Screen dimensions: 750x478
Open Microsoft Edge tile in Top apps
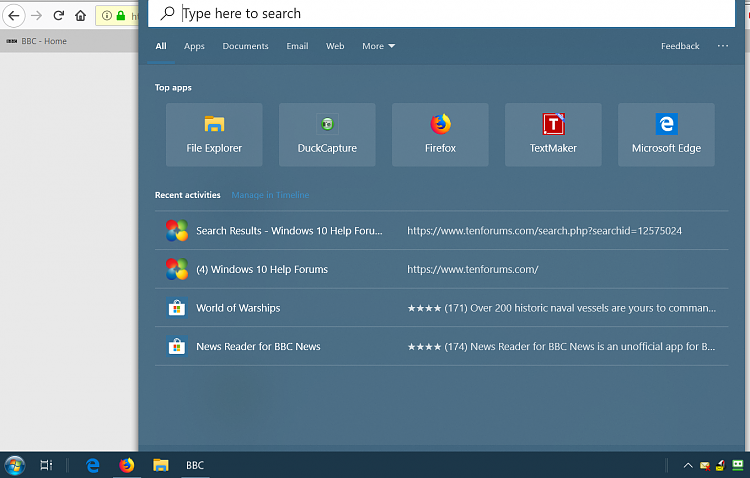(x=666, y=135)
